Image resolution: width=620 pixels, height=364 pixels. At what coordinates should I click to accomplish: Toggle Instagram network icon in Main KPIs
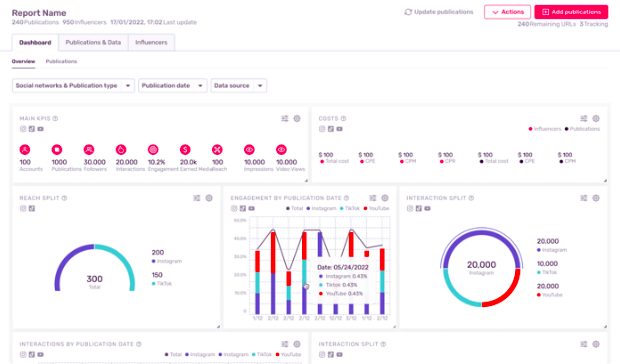tap(23, 129)
